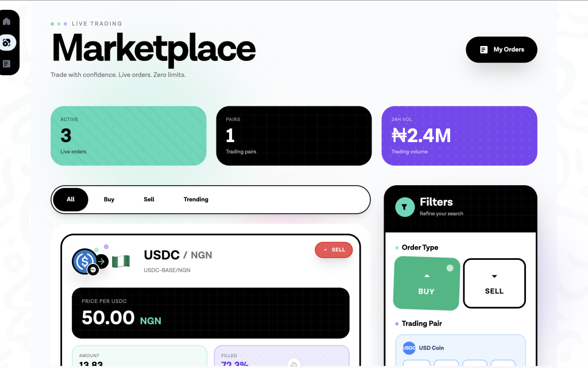The height and width of the screenshot is (368, 588).
Task: Switch to the Trending filter
Action: (196, 199)
